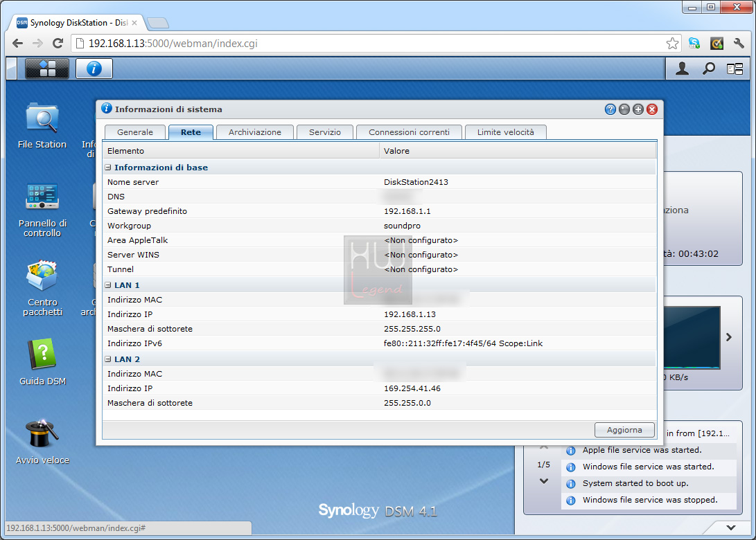
Task: Select the Area AppleTalk row
Action: (x=380, y=240)
